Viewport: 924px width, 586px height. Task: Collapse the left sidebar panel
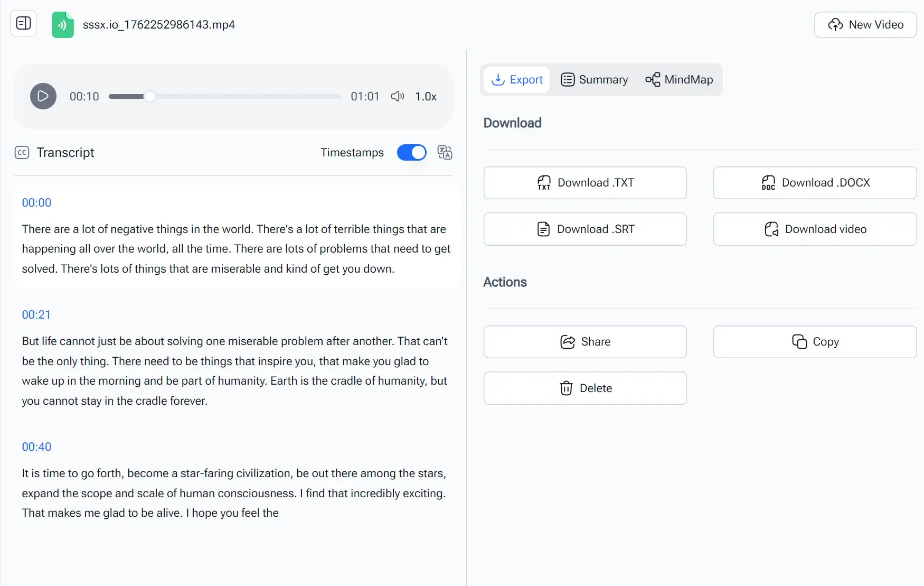pos(23,23)
